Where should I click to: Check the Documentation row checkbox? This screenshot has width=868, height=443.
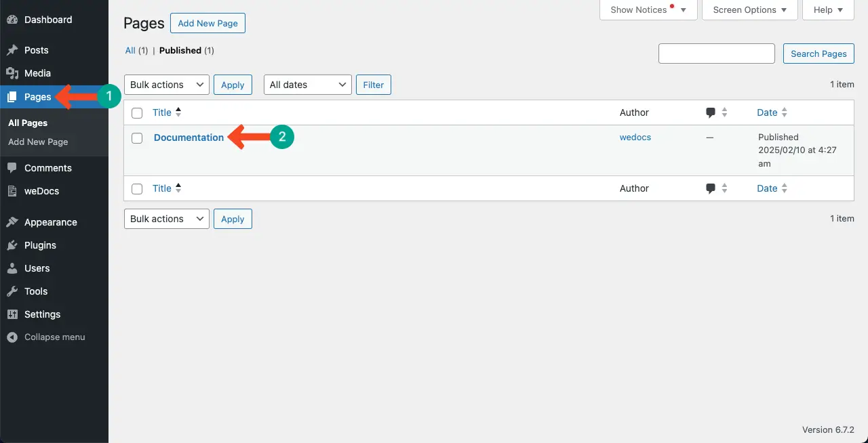point(137,138)
